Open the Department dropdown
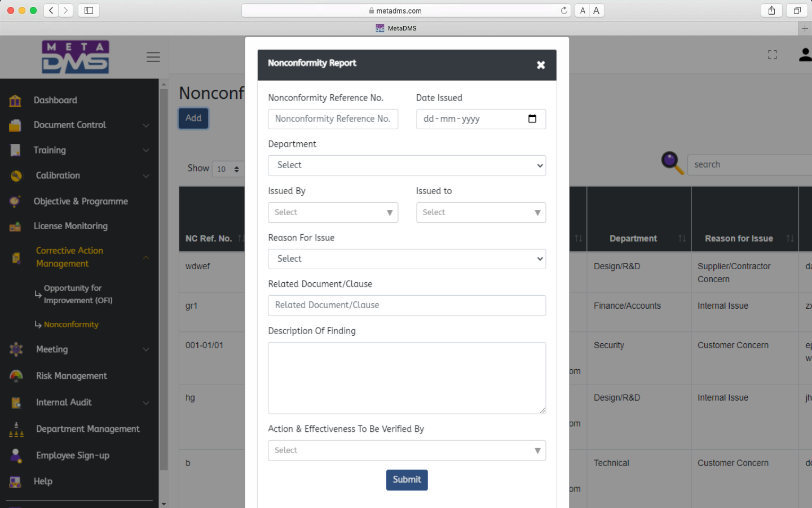Viewport: 812px width, 508px height. click(x=407, y=165)
